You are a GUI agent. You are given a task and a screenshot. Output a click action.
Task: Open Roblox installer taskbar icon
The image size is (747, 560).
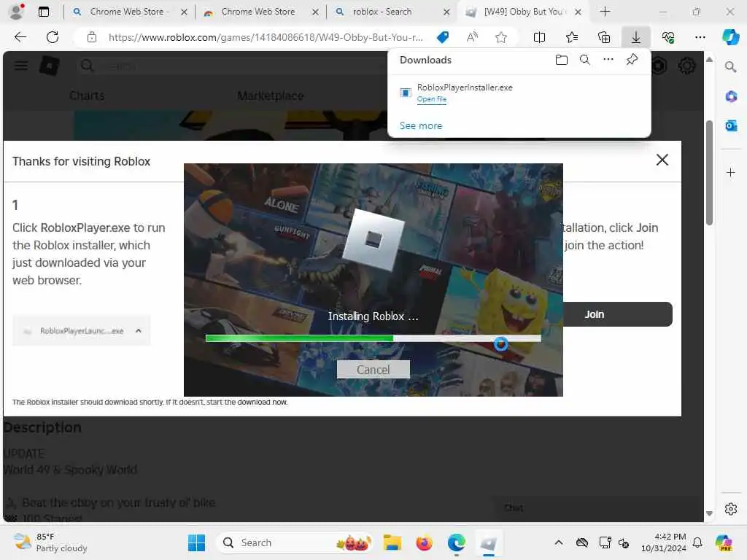point(488,542)
